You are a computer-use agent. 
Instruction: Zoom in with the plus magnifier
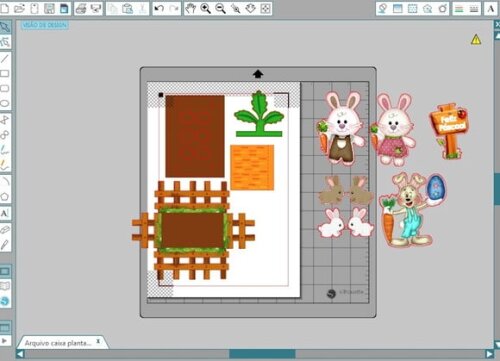[x=205, y=8]
